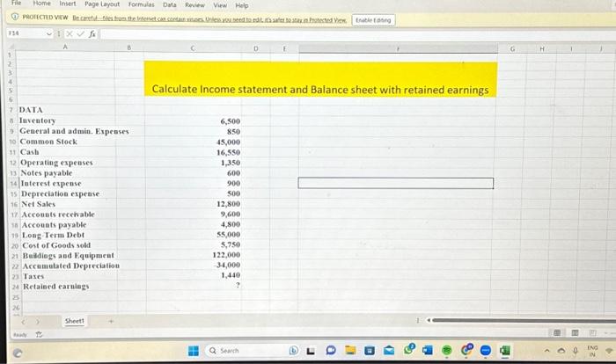Viewport: 616px width, 364px height.
Task: Click the Cash value 16,550
Action: pos(228,152)
